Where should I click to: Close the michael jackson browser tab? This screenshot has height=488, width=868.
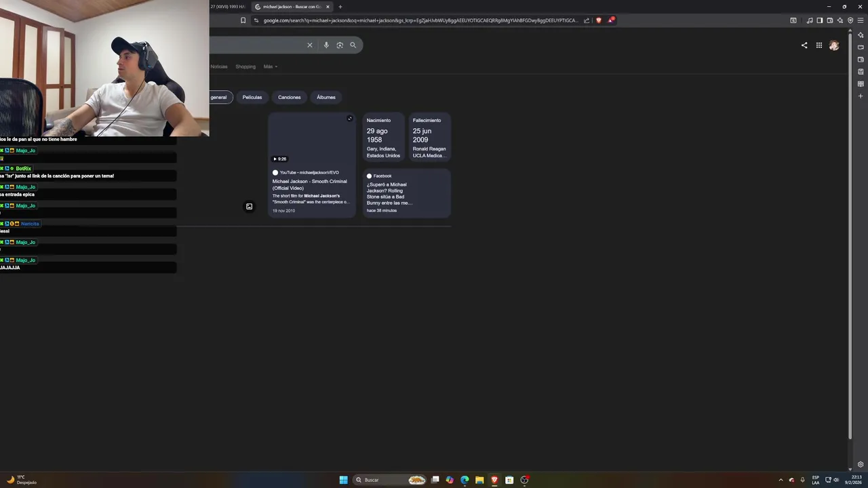(x=328, y=7)
